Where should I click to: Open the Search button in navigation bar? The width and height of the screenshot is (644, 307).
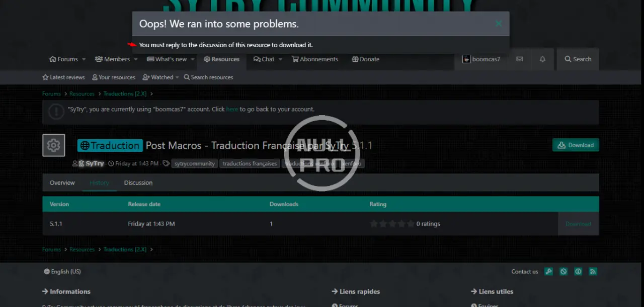[x=578, y=59]
